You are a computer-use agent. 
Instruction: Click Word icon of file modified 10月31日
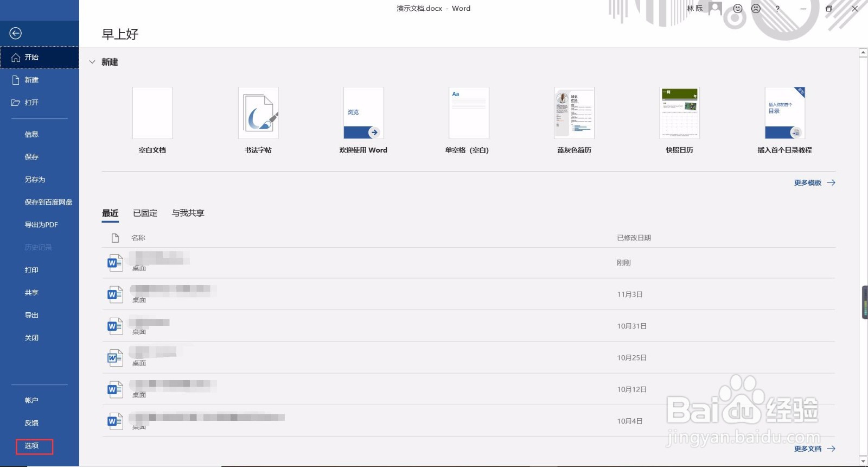click(115, 326)
